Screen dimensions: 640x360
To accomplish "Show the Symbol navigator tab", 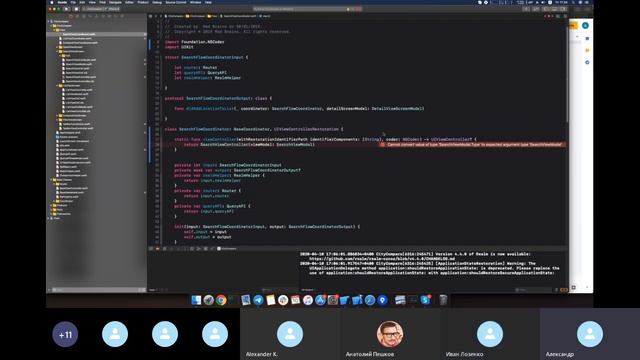I will (x=84, y=16).
